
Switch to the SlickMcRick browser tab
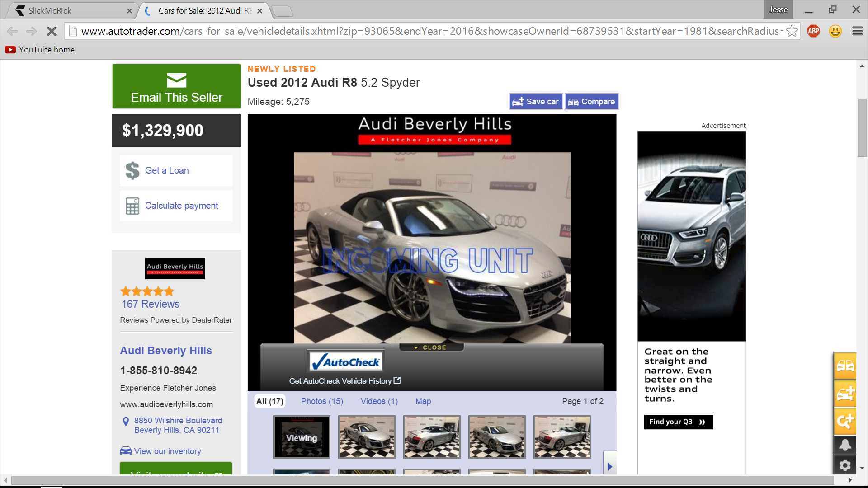72,11
